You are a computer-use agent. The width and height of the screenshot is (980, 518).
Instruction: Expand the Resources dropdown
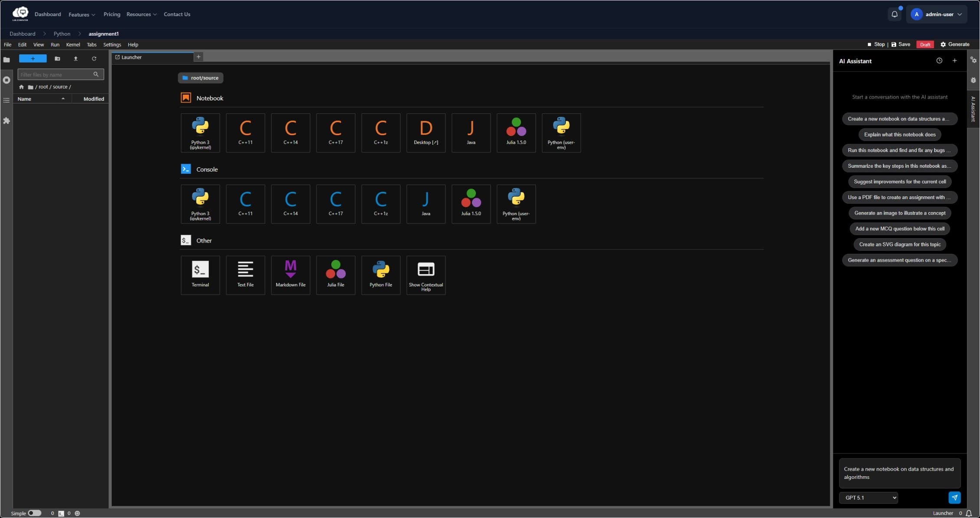point(142,14)
